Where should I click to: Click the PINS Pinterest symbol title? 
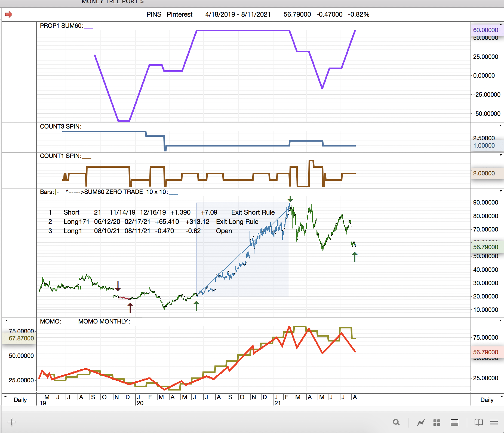tap(169, 14)
